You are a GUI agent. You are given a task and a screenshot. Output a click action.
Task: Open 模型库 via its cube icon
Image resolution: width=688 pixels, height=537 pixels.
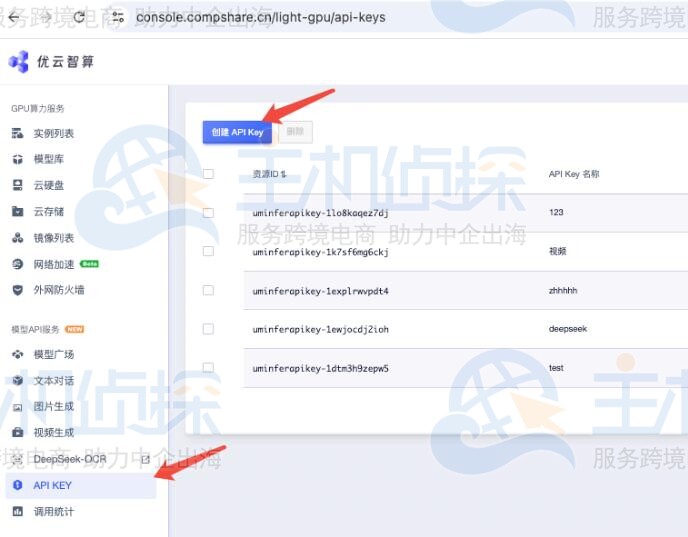click(x=17, y=160)
